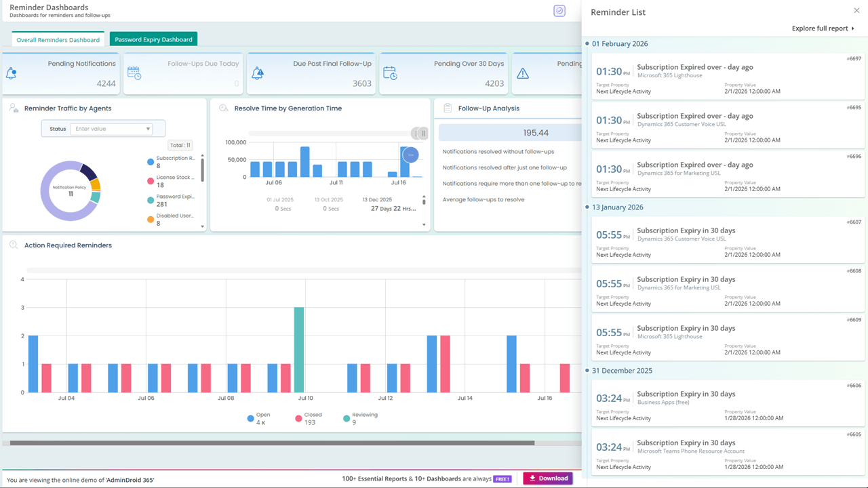Click the 13 January 2026 date header

click(x=617, y=207)
